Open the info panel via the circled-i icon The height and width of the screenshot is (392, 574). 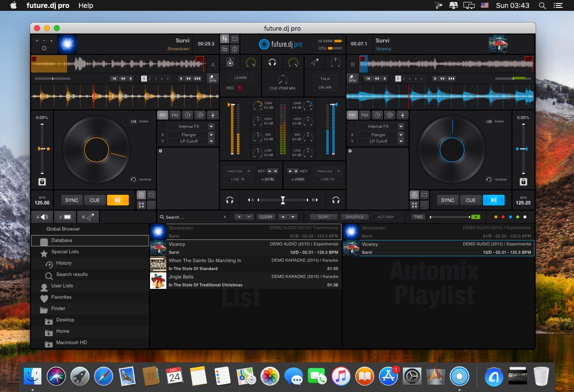pyautogui.click(x=235, y=49)
